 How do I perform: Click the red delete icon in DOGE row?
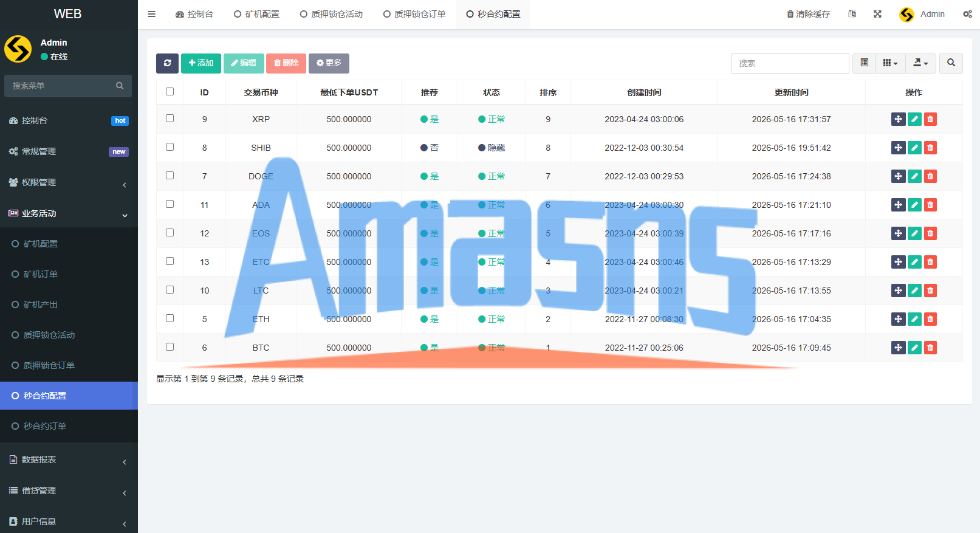[930, 176]
